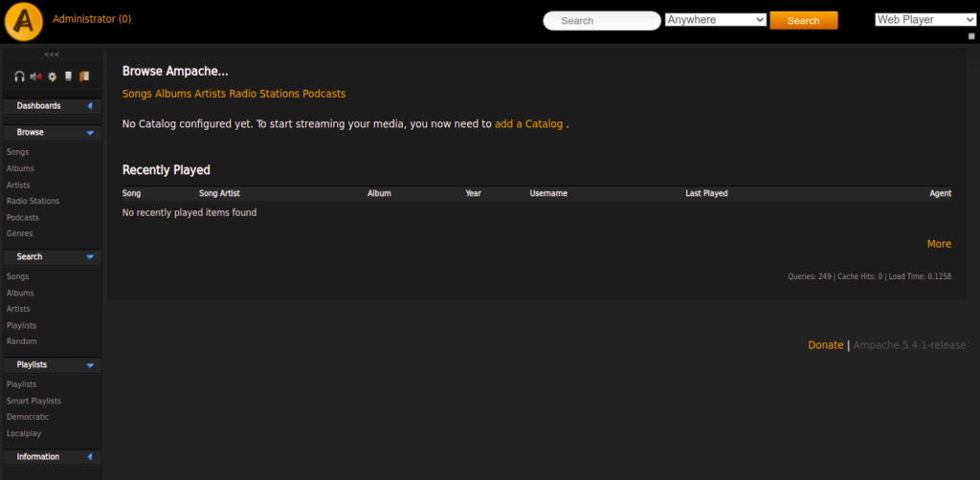Viewport: 980px width, 480px height.
Task: Open Playlists item under Playlists section
Action: pos(21,384)
